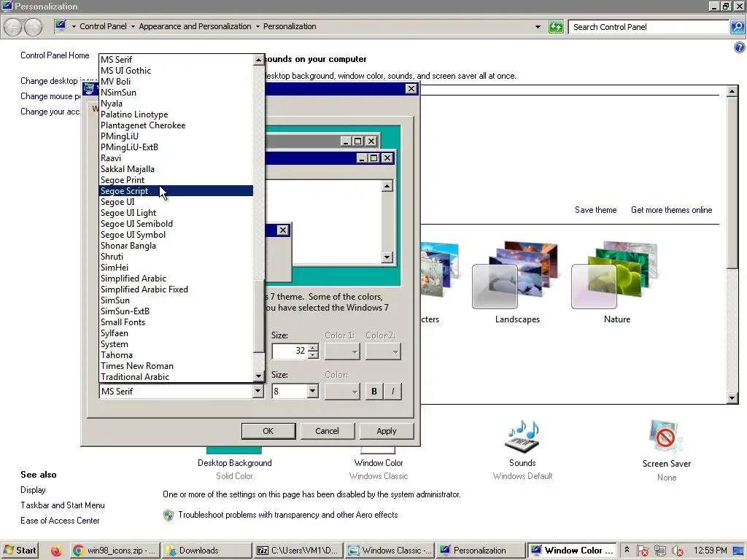This screenshot has width=747, height=560.
Task: Click the Personalization breadcrumb in address bar
Action: pos(290,27)
